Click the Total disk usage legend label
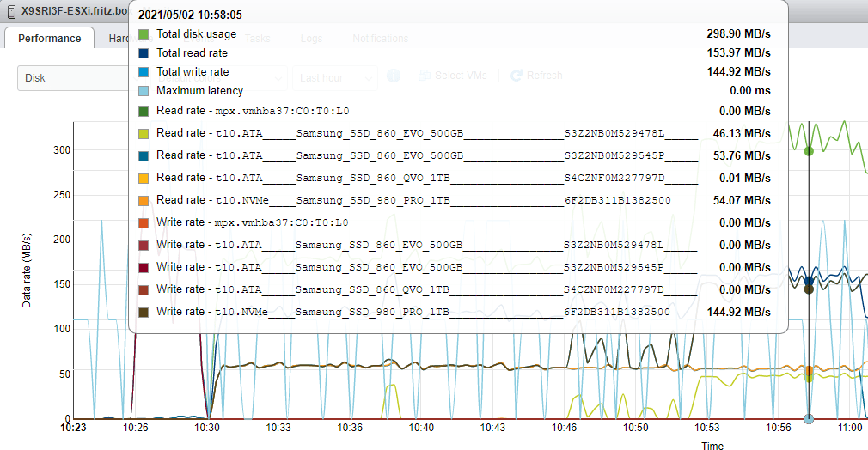Image resolution: width=868 pixels, height=450 pixels. click(197, 33)
